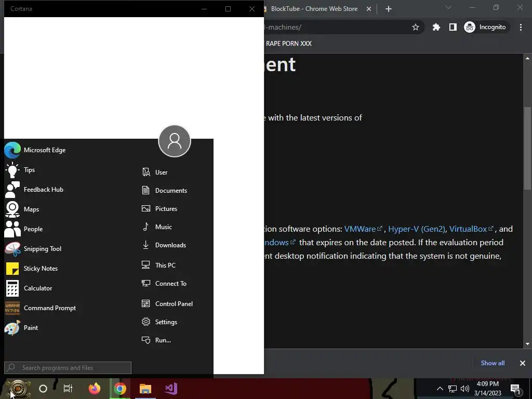Open Downloads in start menu
This screenshot has height=399, width=532.
(164, 245)
